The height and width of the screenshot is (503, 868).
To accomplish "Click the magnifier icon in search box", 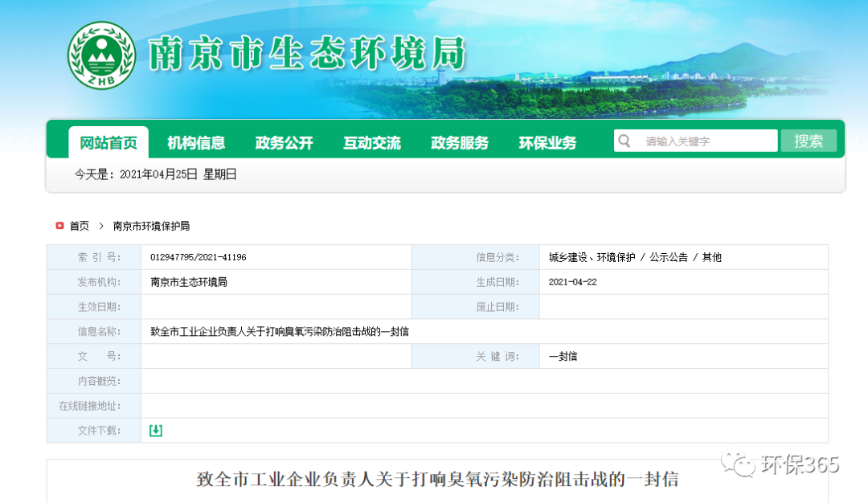I will (624, 141).
